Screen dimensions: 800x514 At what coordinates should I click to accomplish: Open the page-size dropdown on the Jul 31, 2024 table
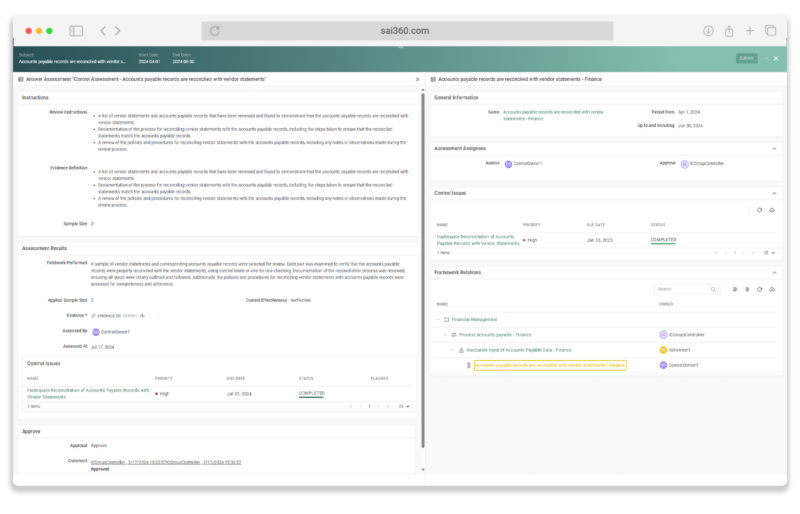[x=404, y=407]
